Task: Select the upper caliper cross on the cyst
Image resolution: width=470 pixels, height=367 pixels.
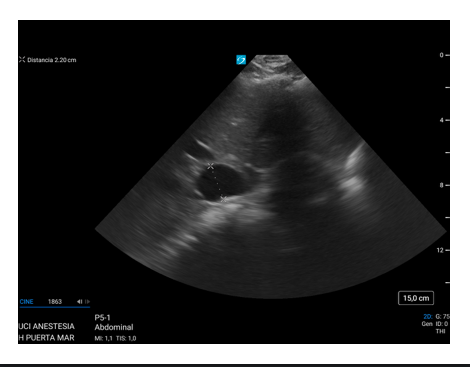Action: (x=210, y=166)
